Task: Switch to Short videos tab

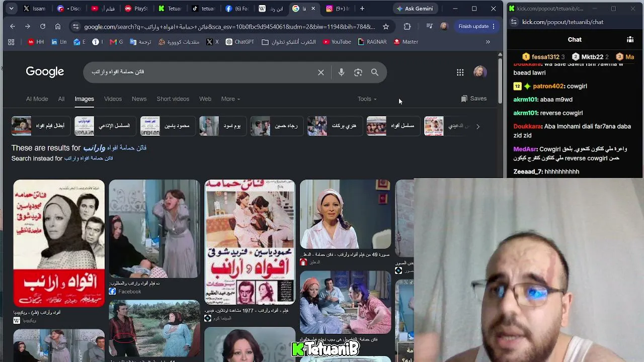Action: click(173, 99)
